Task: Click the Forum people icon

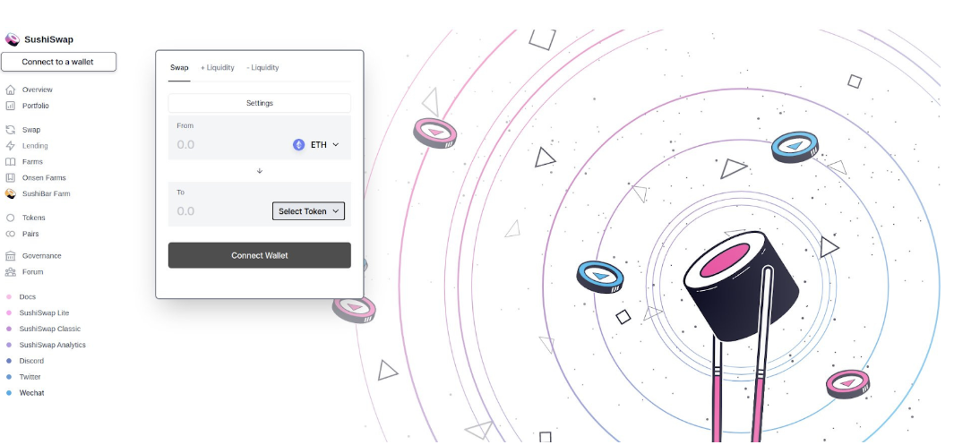Action: pos(11,272)
